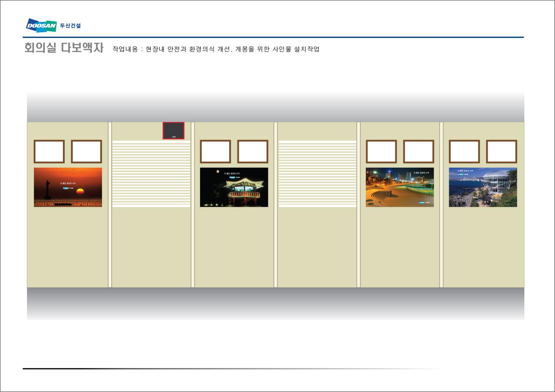Select the right empty frame above sunset photo
This screenshot has width=555, height=392.
(86, 152)
